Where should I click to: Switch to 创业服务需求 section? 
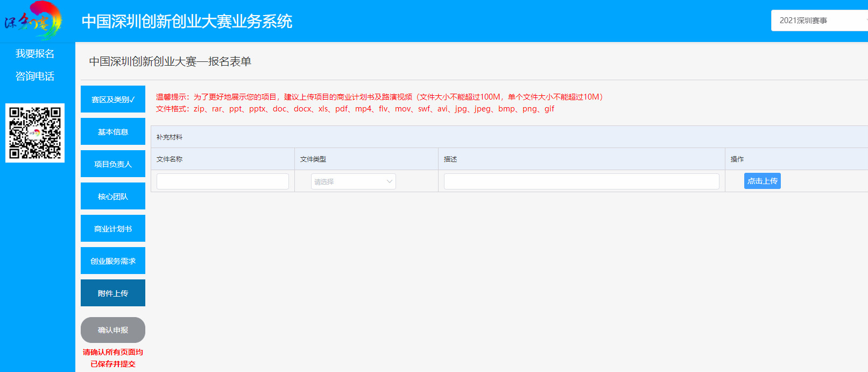[113, 261]
